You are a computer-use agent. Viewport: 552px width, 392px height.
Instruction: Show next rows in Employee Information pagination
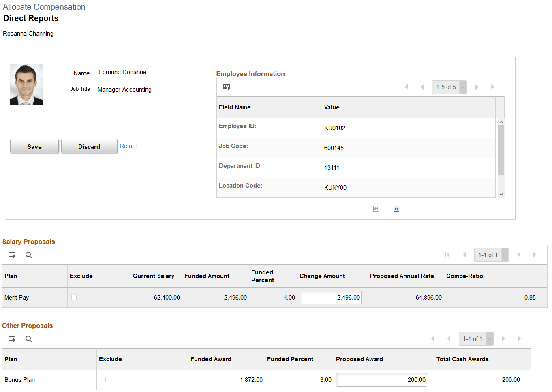477,87
